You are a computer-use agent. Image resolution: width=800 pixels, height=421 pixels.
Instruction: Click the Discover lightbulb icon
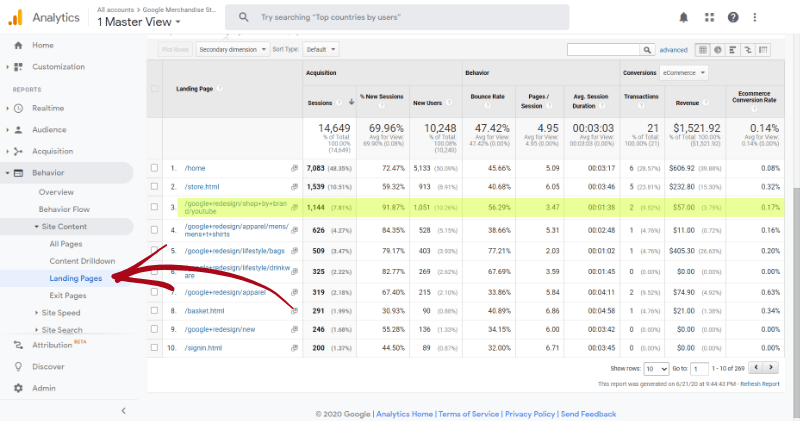18,366
